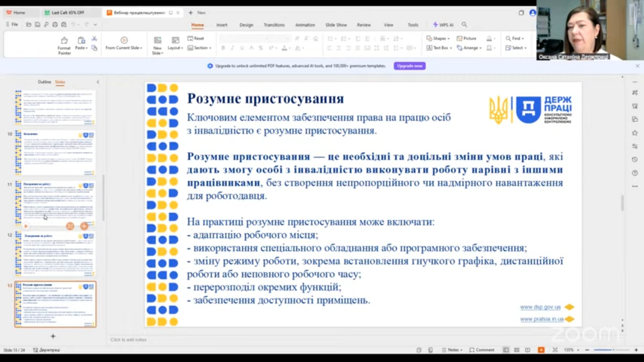
Task: Expand the Shapes dropdown
Action: tap(438, 38)
